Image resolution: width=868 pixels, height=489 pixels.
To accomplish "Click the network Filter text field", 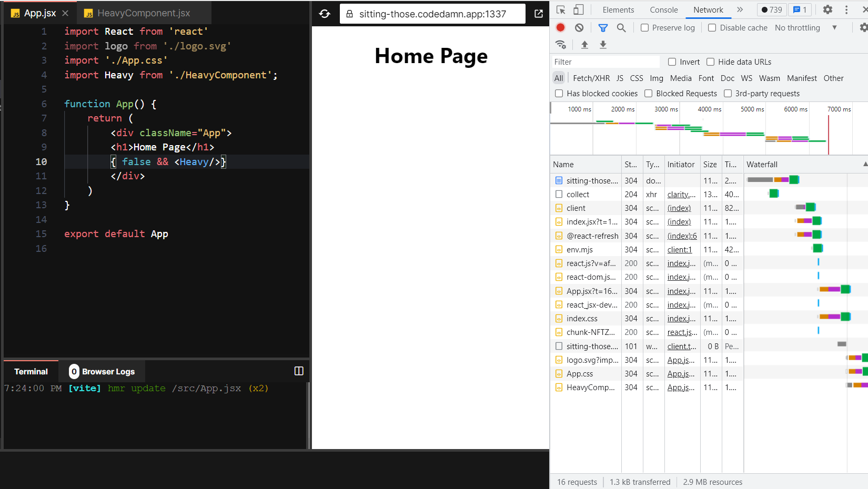I will 605,62.
